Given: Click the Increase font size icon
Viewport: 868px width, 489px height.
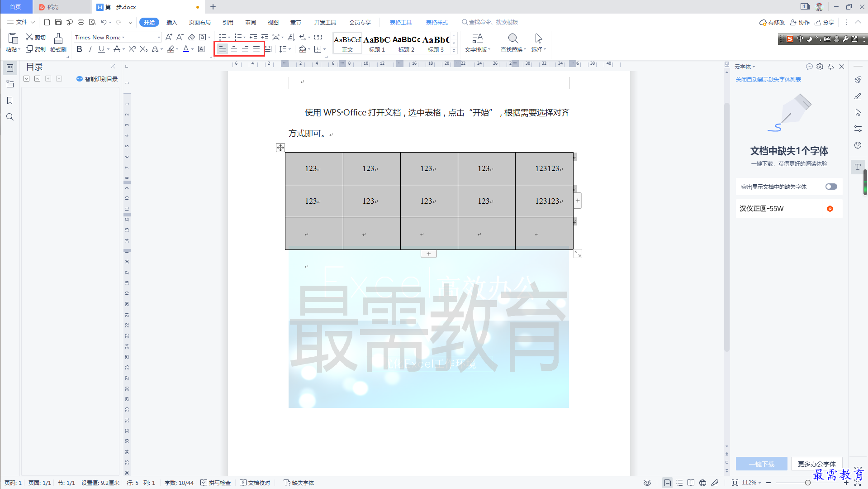Looking at the screenshot, I should 169,37.
